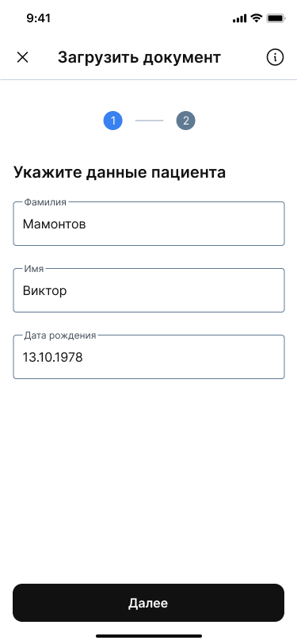The image size is (297, 644).
Task: Click the Имя floating label
Action: (x=34, y=269)
